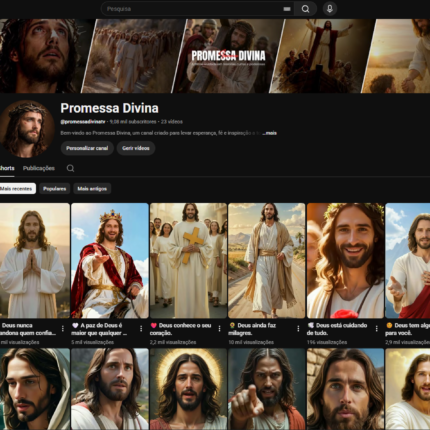This screenshot has width=430, height=430.
Task: Open the golden cross short thumbnail
Action: (x=188, y=261)
